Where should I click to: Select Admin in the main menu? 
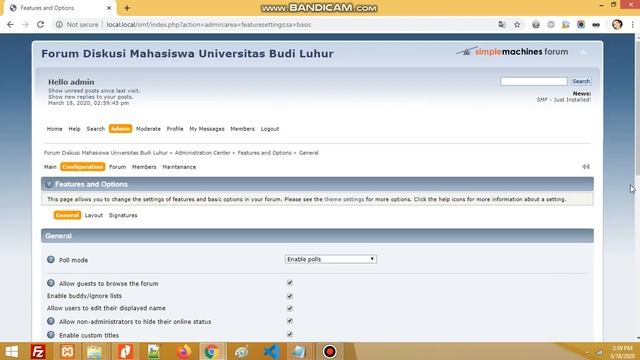(120, 129)
